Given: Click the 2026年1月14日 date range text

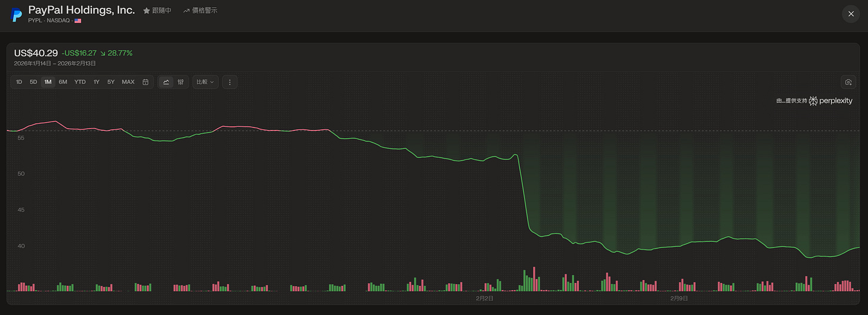Looking at the screenshot, I should [55, 63].
